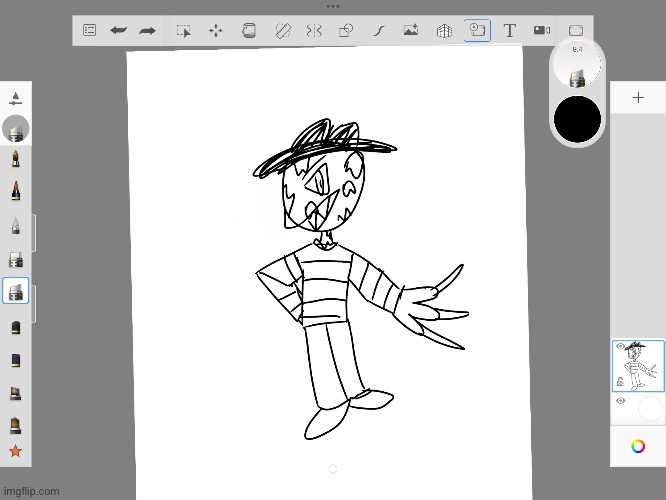Screen dimensions: 666x500
Task: Open the Draw Shapes tool
Action: click(346, 31)
